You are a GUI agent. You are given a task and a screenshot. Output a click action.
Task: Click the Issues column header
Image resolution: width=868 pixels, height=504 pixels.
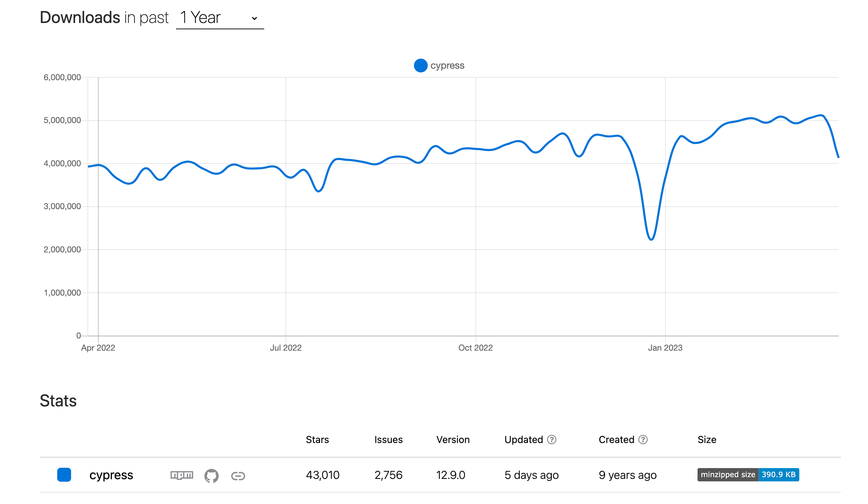tap(388, 440)
